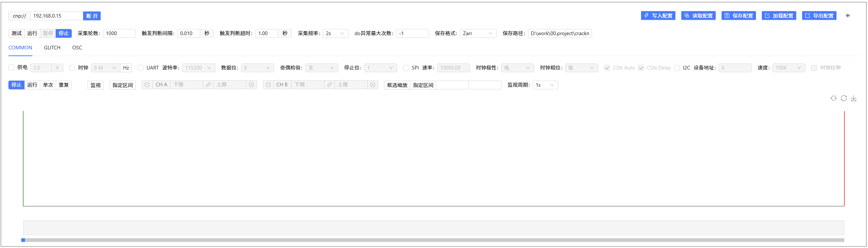Screen dimensions: 868x248
Task: Open the 时钟相位 clock phase dropdown
Action: pos(581,68)
